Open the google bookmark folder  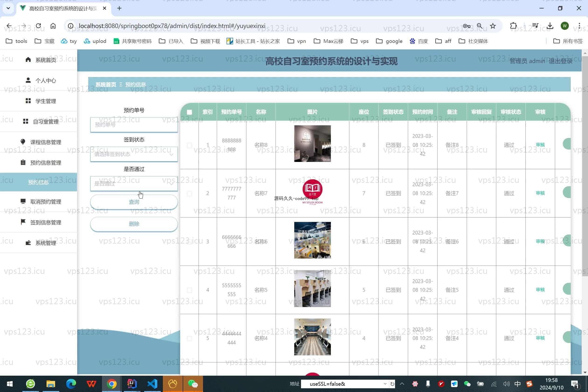pyautogui.click(x=389, y=41)
